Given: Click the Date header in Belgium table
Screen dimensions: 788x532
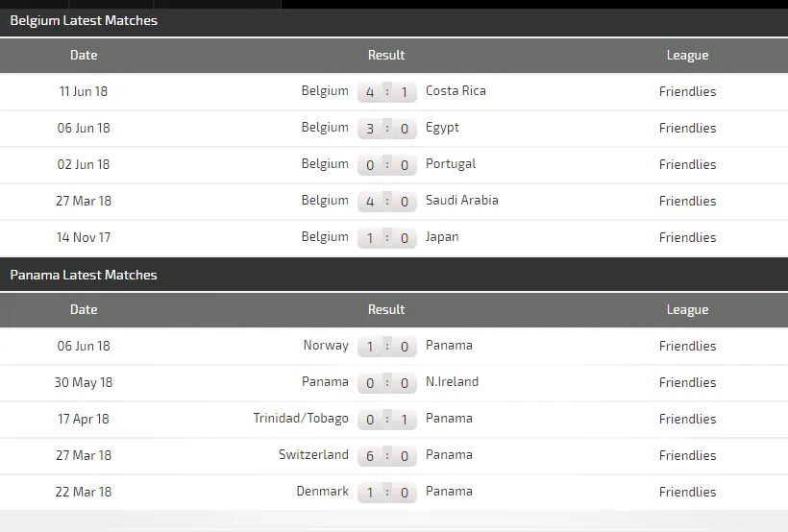Looking at the screenshot, I should coord(84,55).
